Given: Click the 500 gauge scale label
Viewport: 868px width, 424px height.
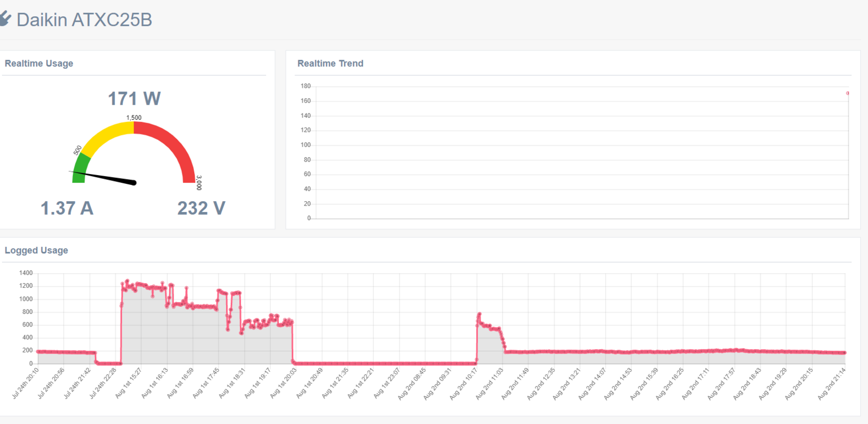Looking at the screenshot, I should (78, 150).
